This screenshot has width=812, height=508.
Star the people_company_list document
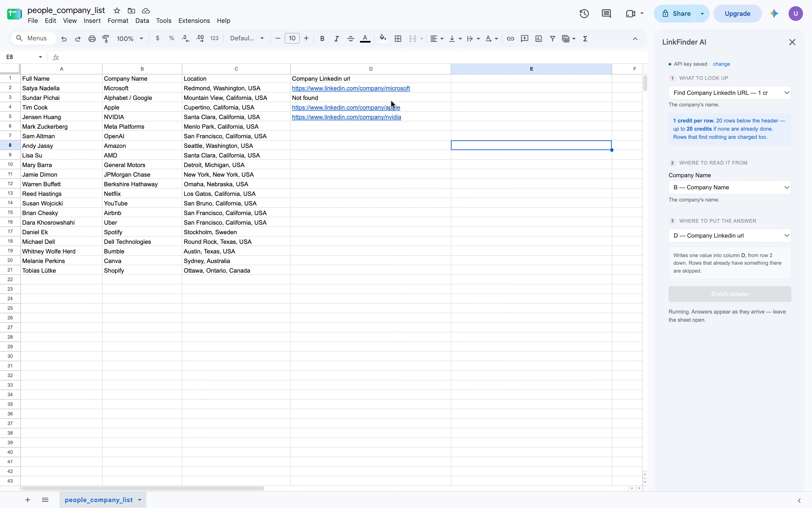[x=117, y=11]
